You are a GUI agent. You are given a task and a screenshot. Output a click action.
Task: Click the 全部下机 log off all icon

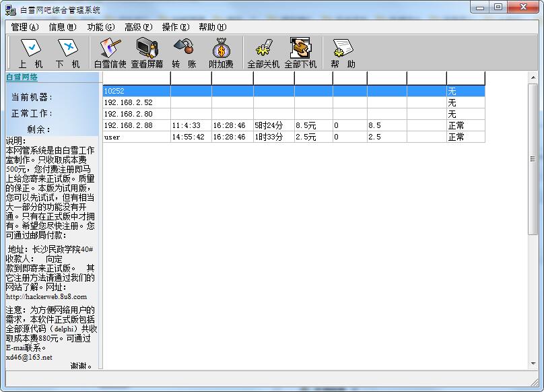coord(300,53)
